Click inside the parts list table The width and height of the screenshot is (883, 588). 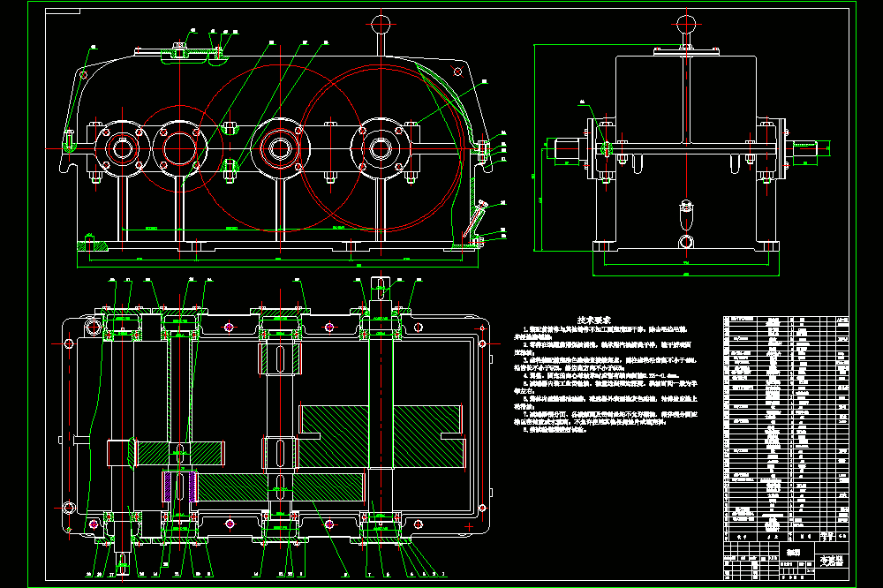786,428
